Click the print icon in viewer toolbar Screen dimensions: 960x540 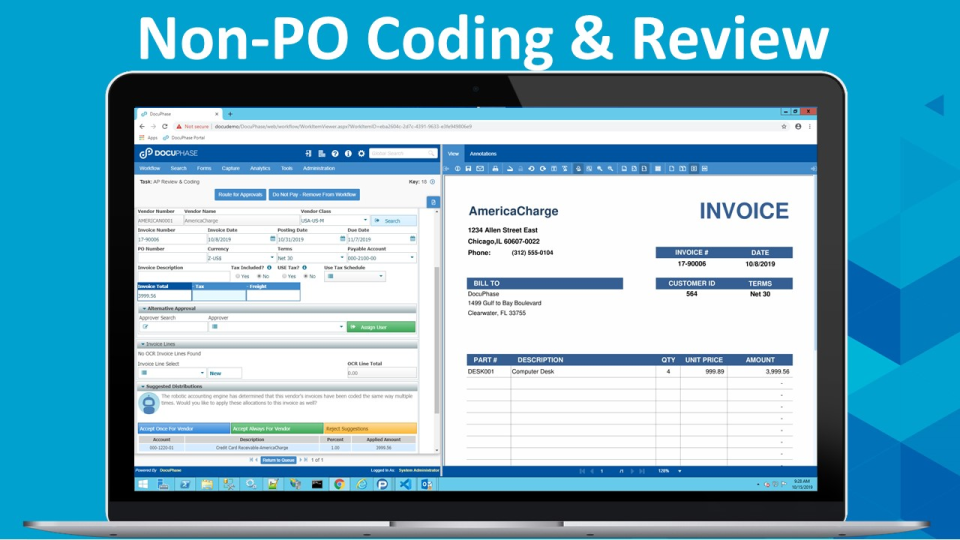tap(495, 168)
